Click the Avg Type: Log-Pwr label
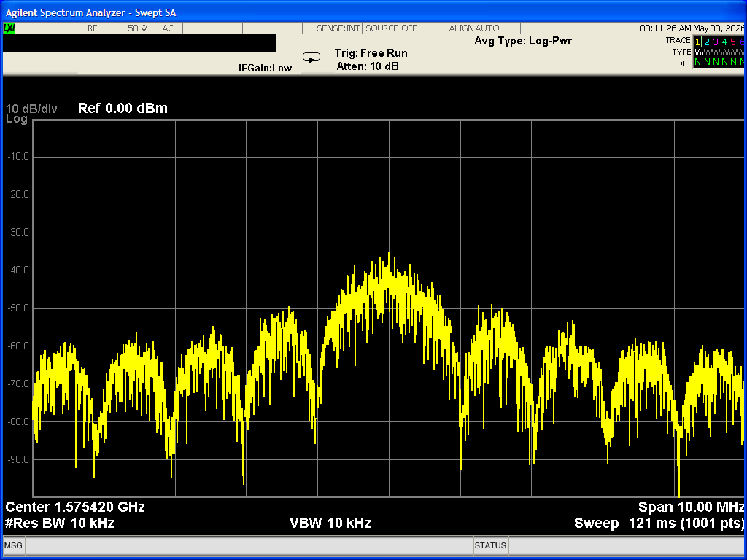 tap(523, 41)
